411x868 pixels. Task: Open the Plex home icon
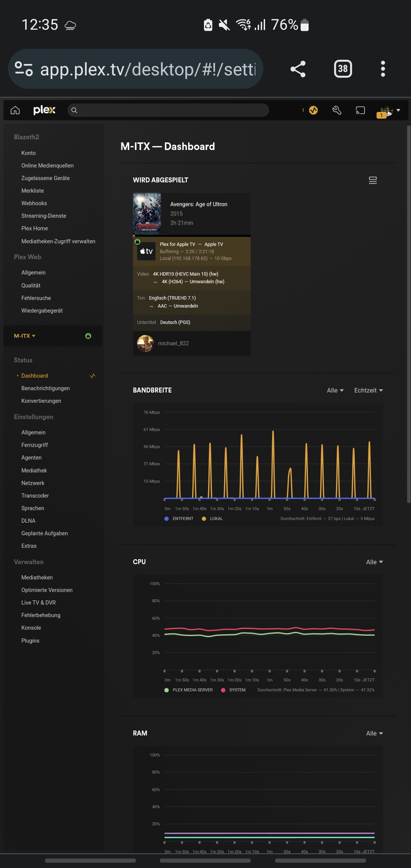[15, 110]
